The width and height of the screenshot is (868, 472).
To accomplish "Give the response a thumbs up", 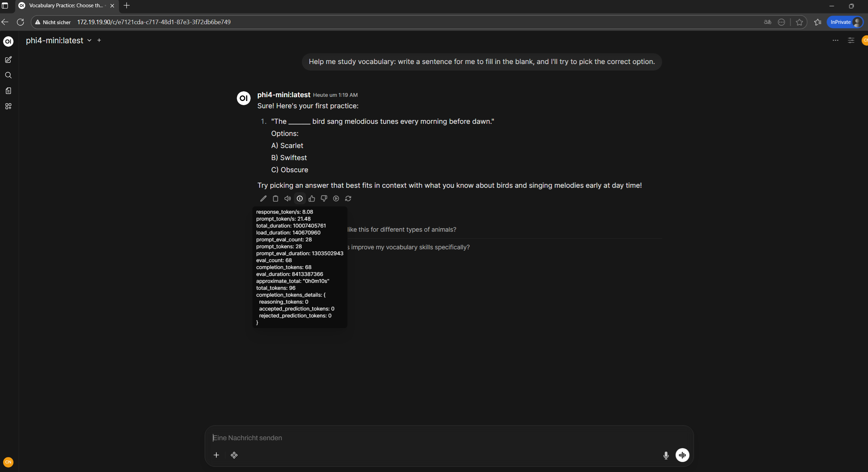I will point(312,198).
